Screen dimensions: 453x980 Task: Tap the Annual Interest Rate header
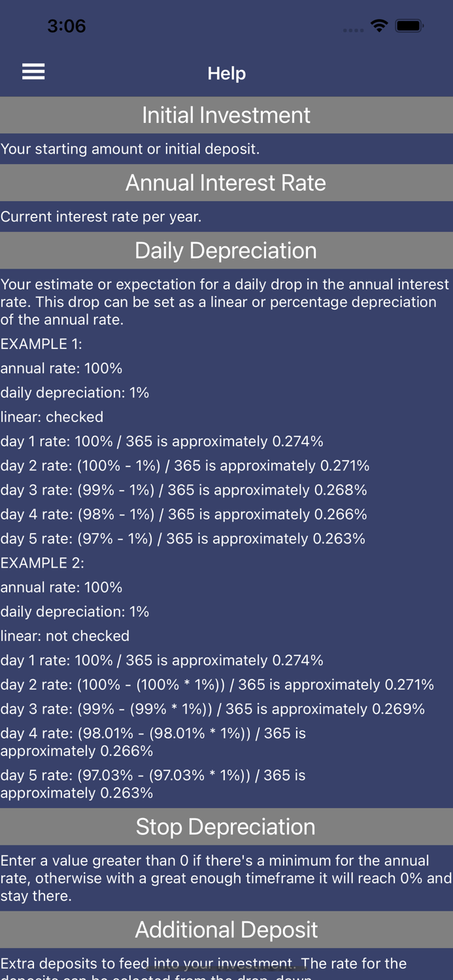click(x=226, y=183)
